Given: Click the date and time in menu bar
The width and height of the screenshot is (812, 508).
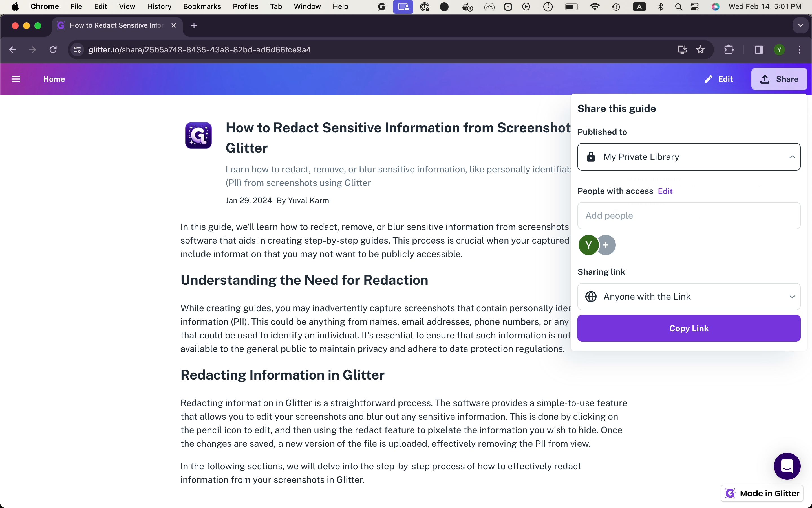Looking at the screenshot, I should (x=765, y=6).
